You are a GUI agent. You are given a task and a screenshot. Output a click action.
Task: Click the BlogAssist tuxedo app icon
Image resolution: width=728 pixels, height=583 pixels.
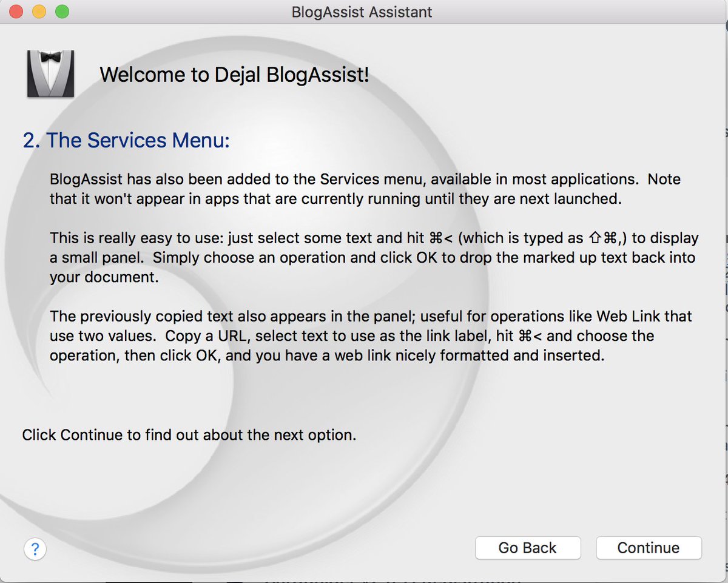(x=51, y=73)
